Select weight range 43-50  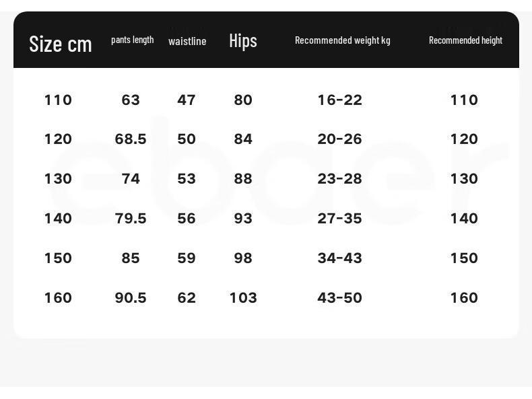(x=339, y=297)
